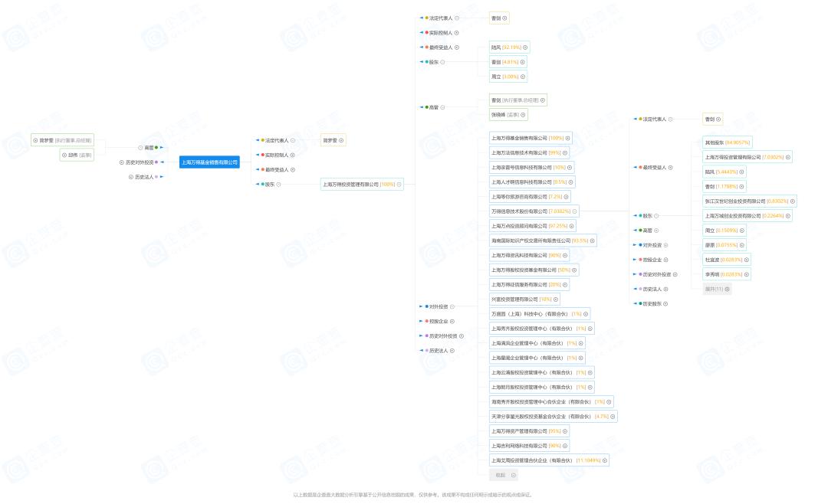Click the plus icon on 陆风 [92.19%]

pos(525,47)
